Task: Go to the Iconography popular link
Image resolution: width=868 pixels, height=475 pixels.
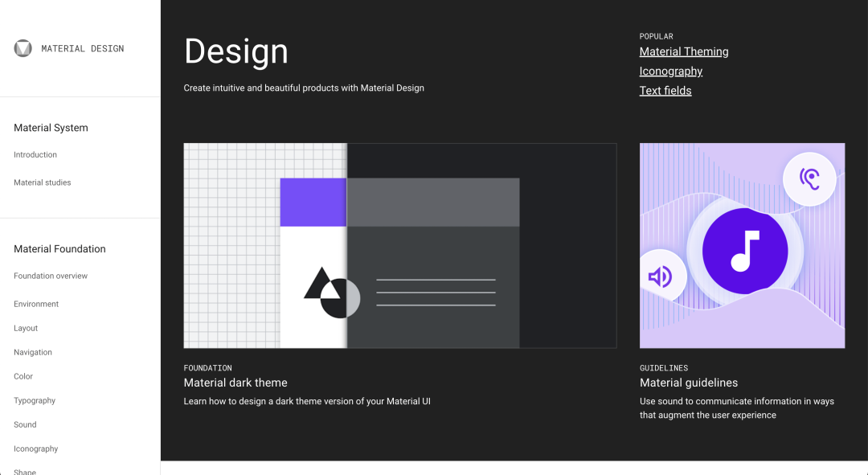Action: click(x=671, y=72)
